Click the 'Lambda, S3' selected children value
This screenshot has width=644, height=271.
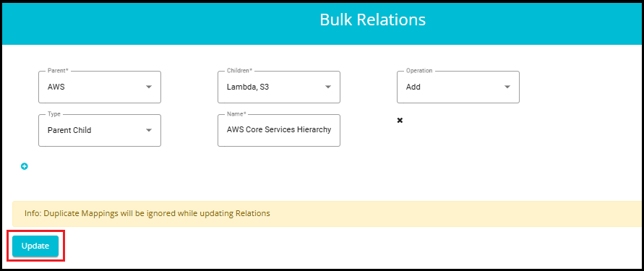click(x=248, y=87)
